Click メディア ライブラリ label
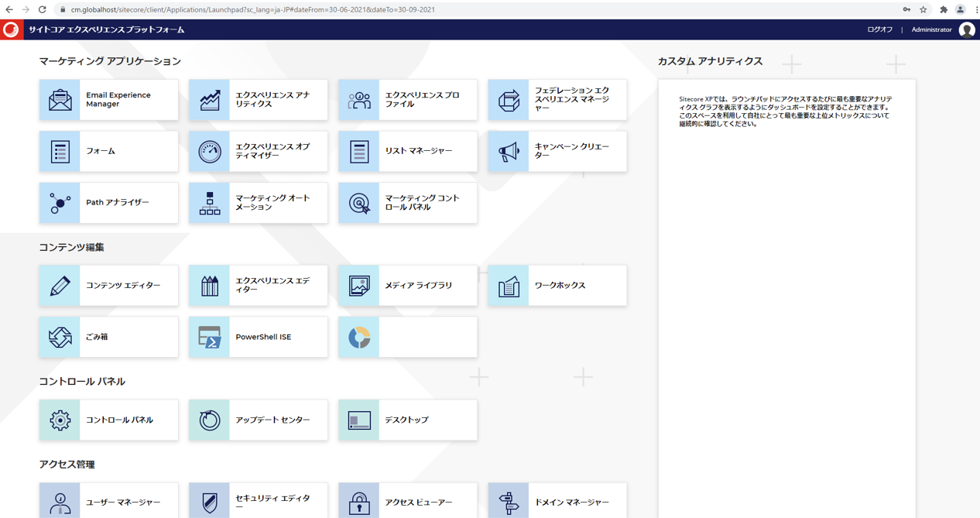Viewport: 980px width, 518px height. [x=419, y=286]
